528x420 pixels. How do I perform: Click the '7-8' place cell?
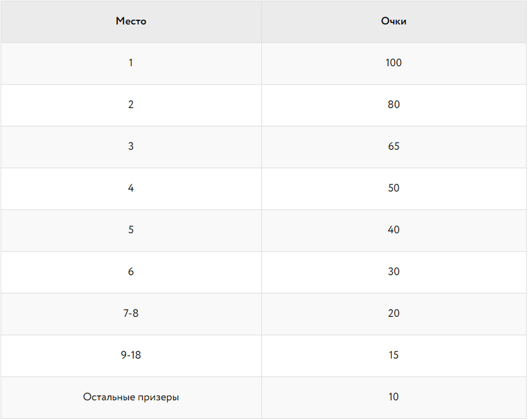tap(131, 314)
